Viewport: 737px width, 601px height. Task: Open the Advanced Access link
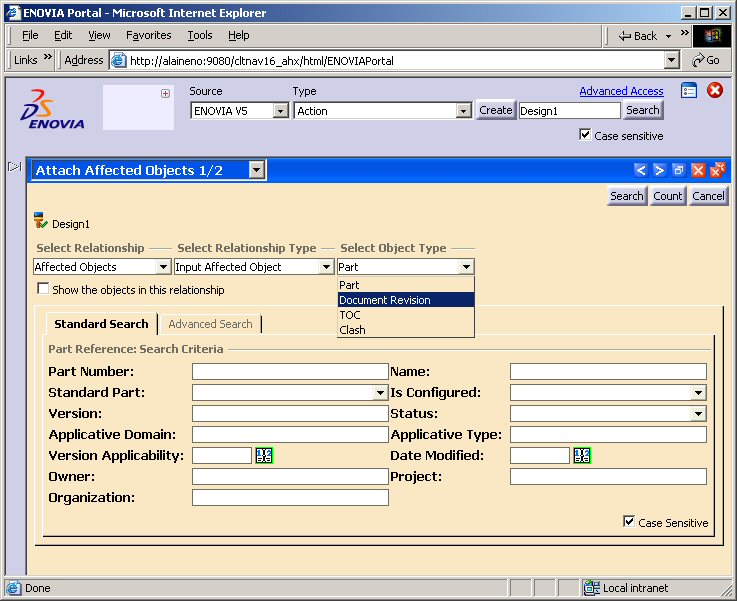pyautogui.click(x=621, y=91)
